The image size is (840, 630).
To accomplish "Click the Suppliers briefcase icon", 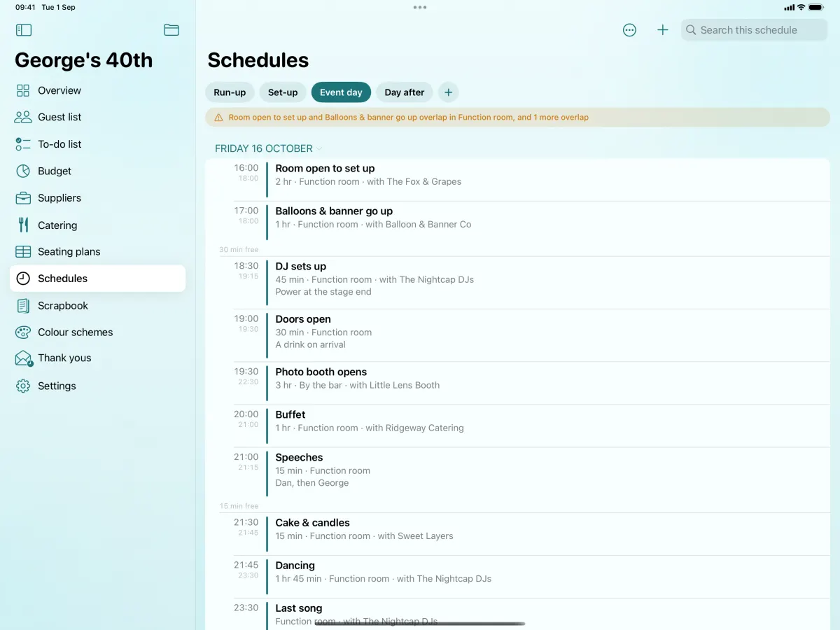I will [23, 198].
